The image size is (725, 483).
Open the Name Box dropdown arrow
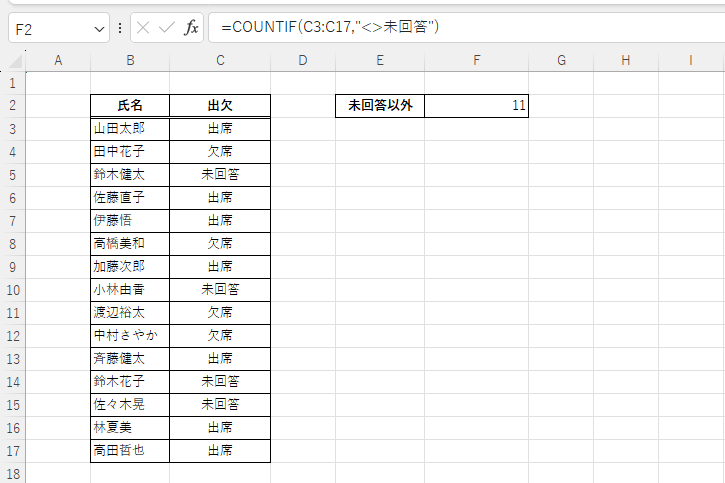[99, 30]
